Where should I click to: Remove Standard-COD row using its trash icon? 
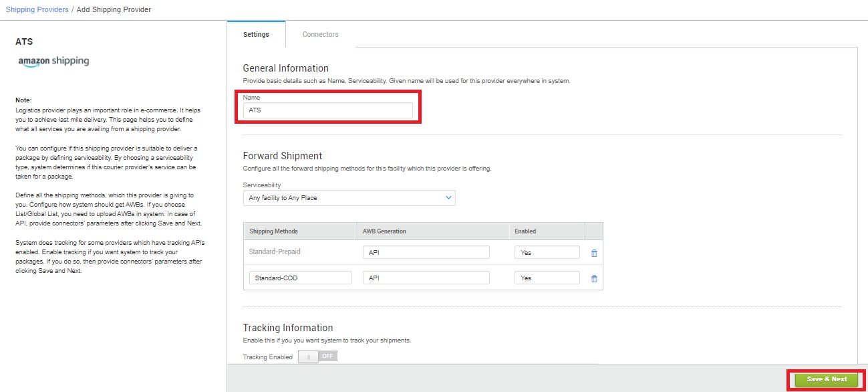click(593, 278)
